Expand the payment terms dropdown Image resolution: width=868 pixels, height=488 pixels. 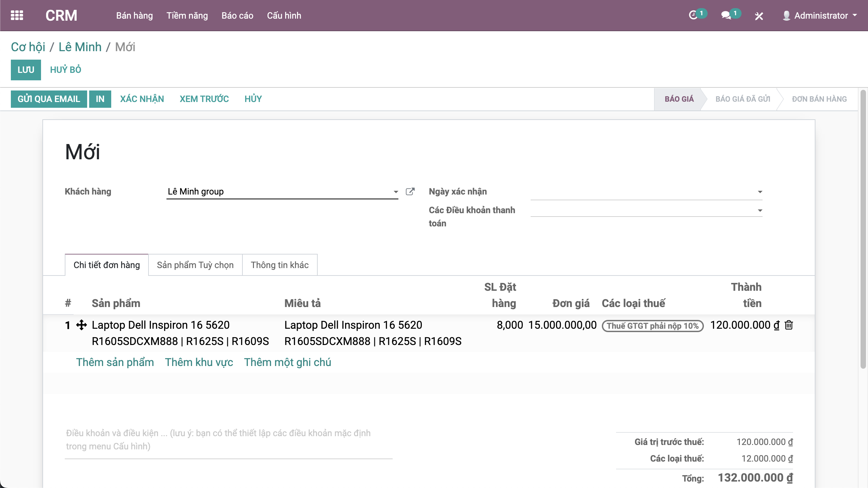coord(760,210)
